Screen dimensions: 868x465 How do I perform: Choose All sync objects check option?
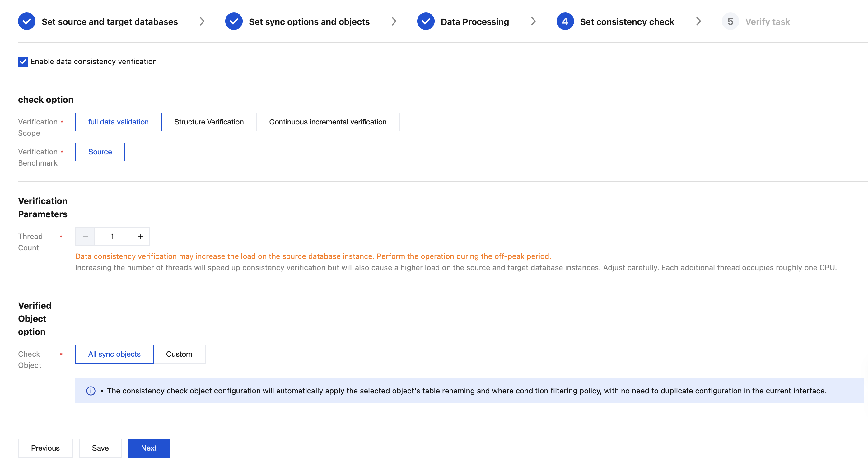click(114, 354)
